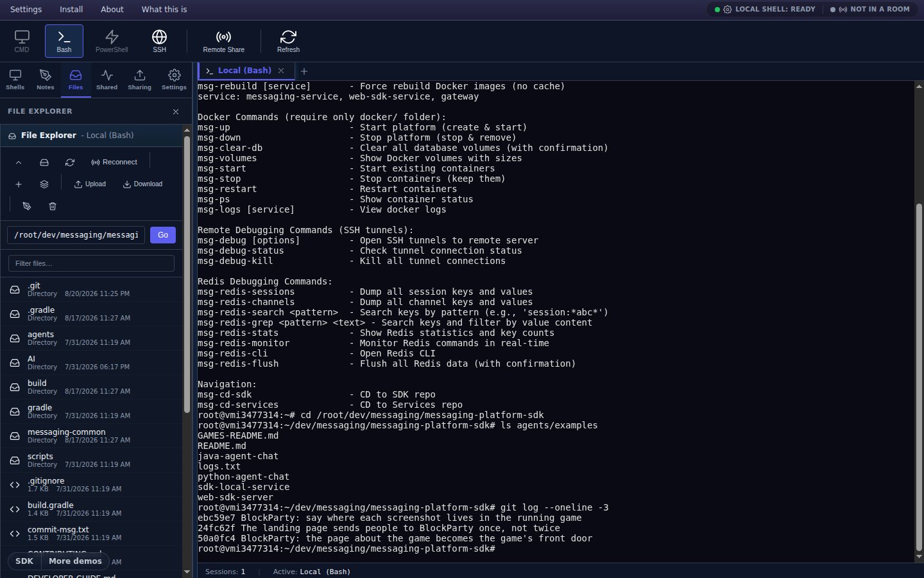The image size is (924, 578).
Task: Click the directory path input field
Action: (76, 235)
